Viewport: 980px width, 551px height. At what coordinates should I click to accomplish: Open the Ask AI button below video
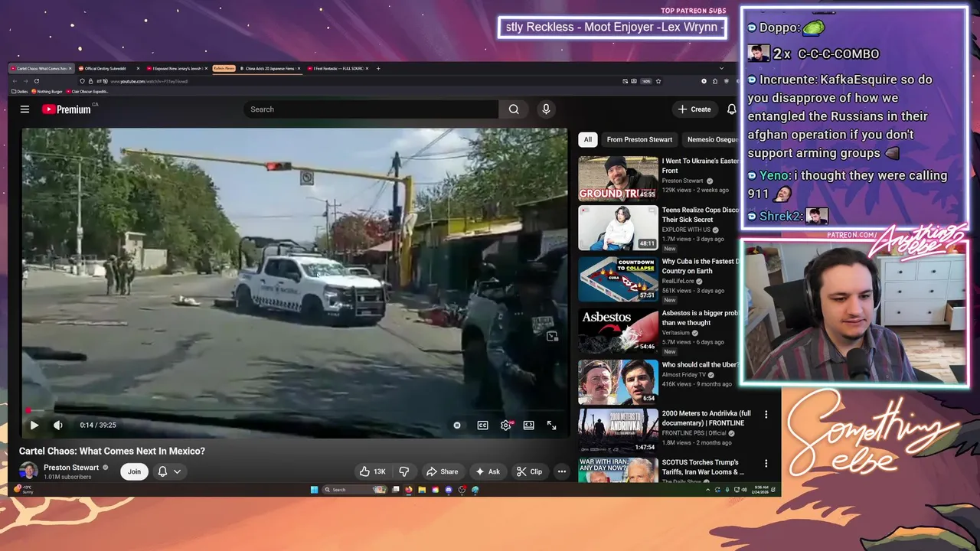coord(488,471)
